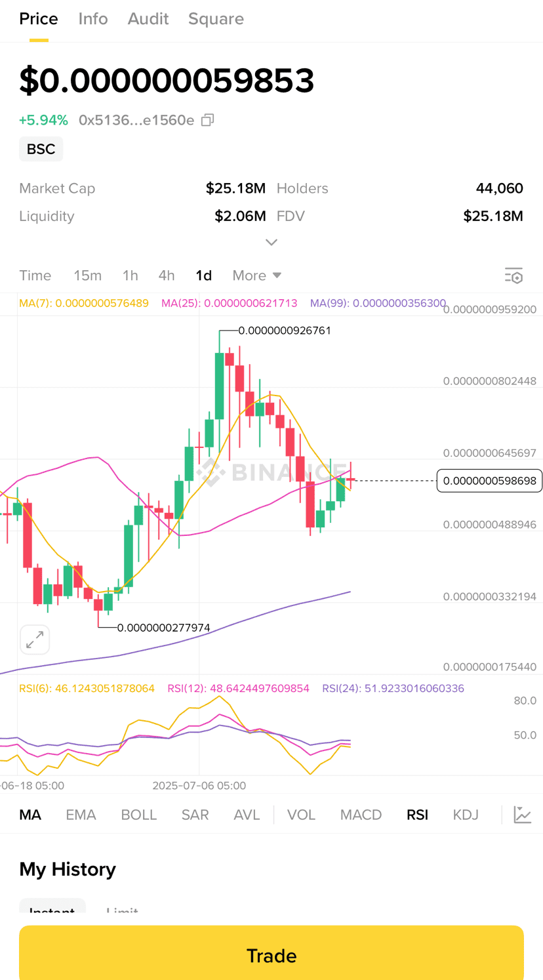543x980 pixels.
Task: Tap the RSI(12) value legend
Action: pos(238,688)
